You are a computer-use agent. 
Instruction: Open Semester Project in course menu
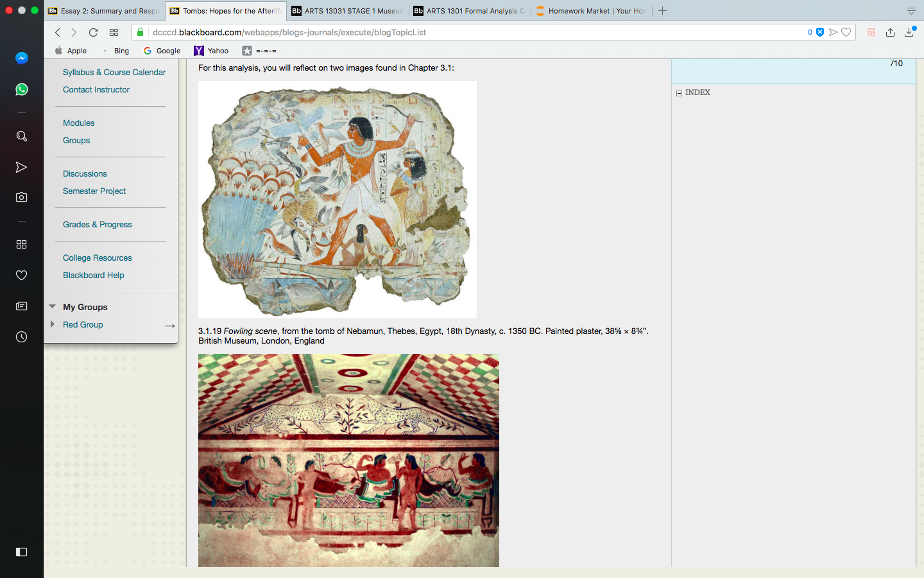pyautogui.click(x=94, y=191)
